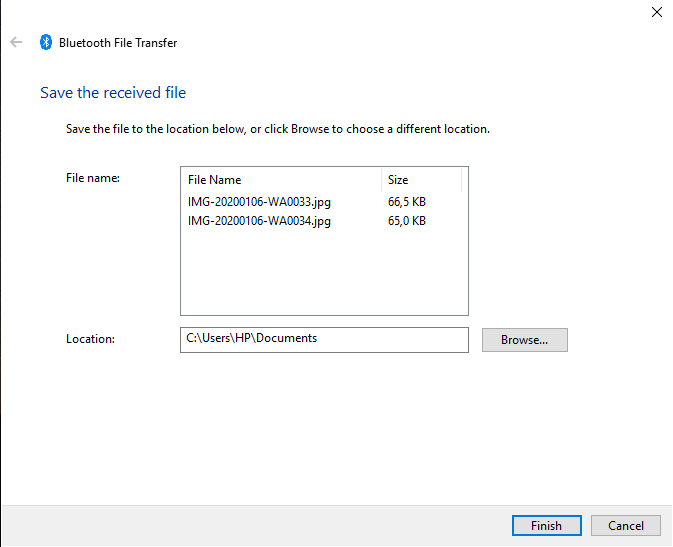This screenshot has width=673, height=547.
Task: Click the Size column header
Action: (421, 180)
